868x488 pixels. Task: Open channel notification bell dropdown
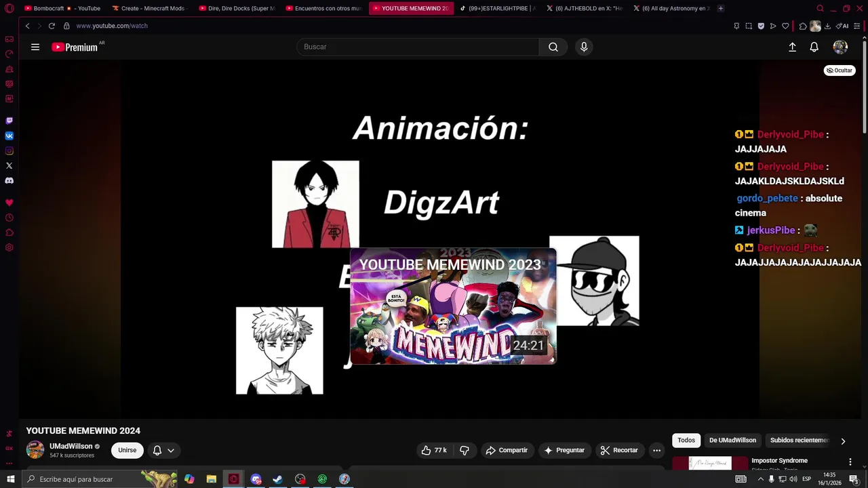coord(163,450)
